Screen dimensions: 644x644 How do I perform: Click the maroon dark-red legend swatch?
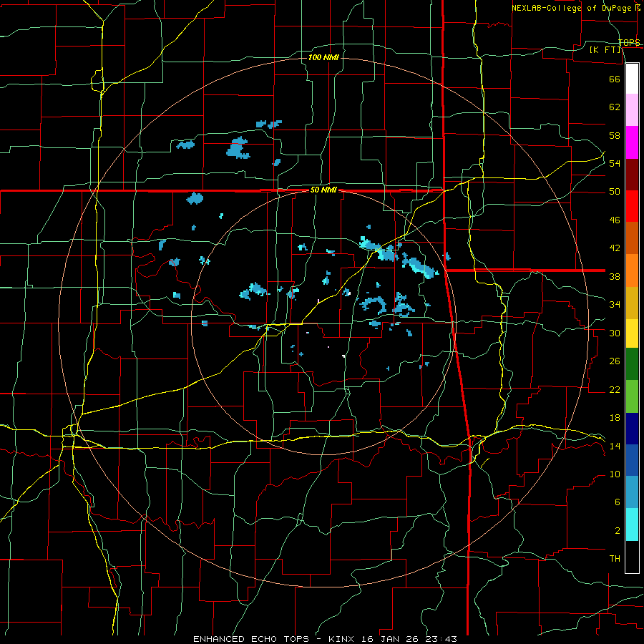pos(632,174)
